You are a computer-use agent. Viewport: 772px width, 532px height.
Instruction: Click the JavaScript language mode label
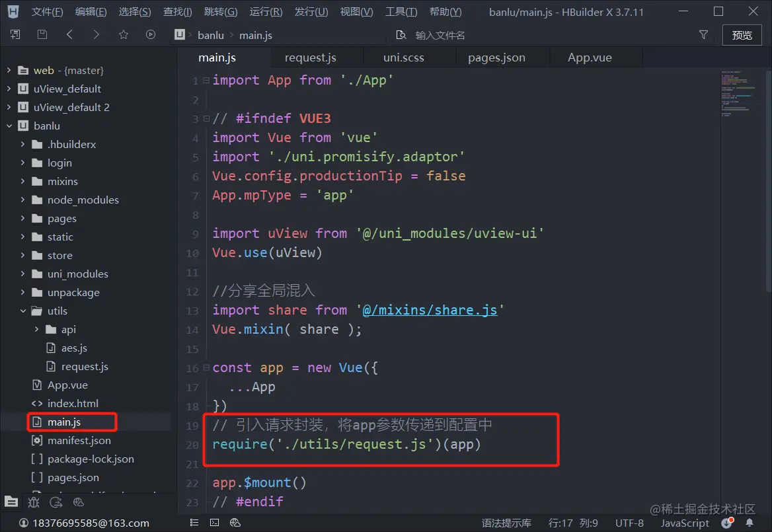coord(685,523)
